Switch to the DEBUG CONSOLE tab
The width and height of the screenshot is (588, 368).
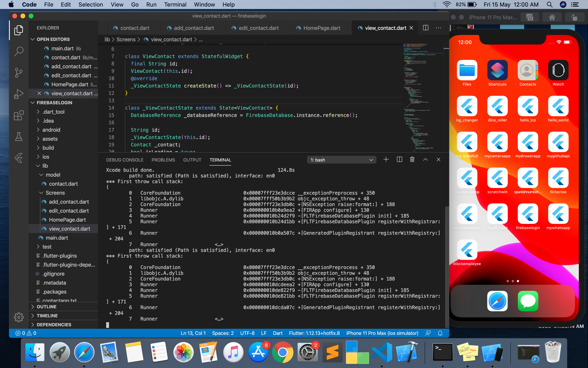tap(125, 160)
